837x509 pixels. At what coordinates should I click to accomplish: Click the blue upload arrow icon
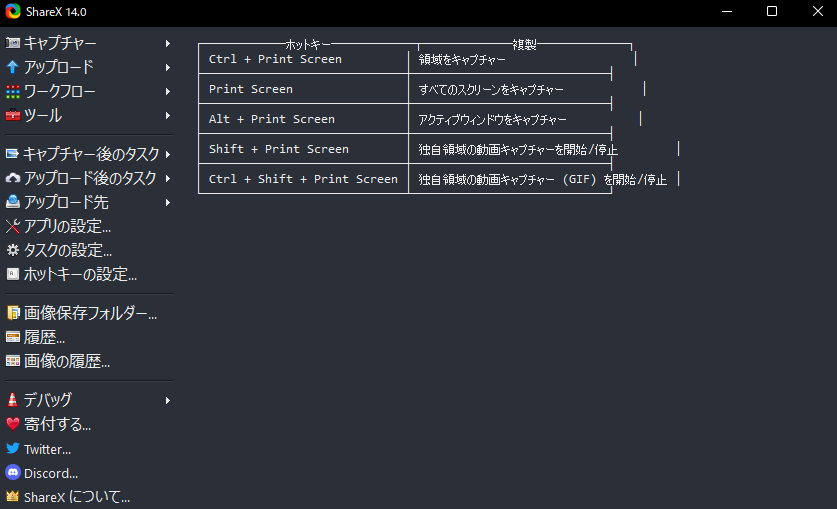(x=13, y=68)
